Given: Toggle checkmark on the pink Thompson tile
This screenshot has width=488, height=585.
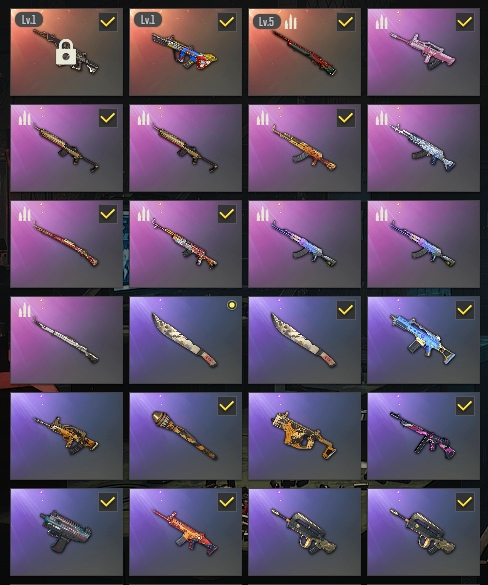Looking at the screenshot, I should click(465, 406).
